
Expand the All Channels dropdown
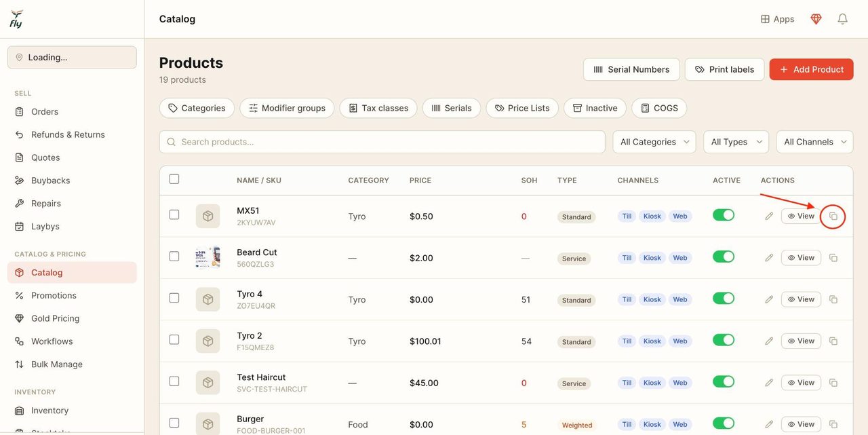coord(814,142)
